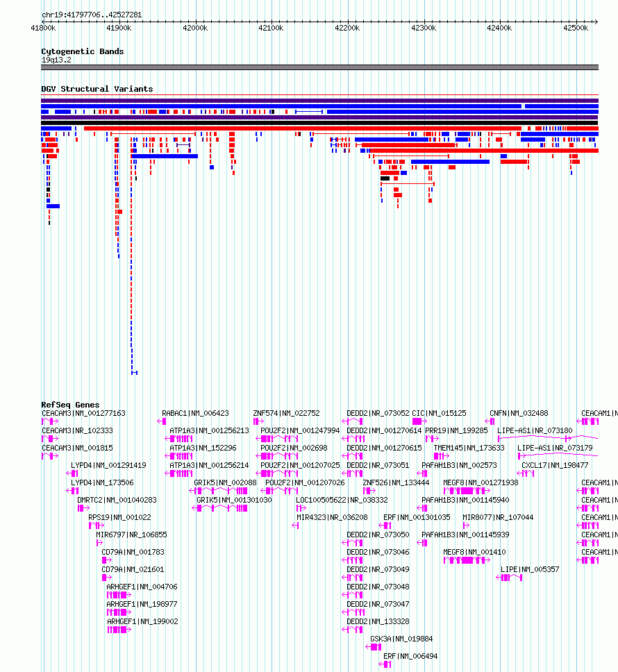The height and width of the screenshot is (672, 618).
Task: Click the 41900k ruler mark
Action: click(x=119, y=28)
